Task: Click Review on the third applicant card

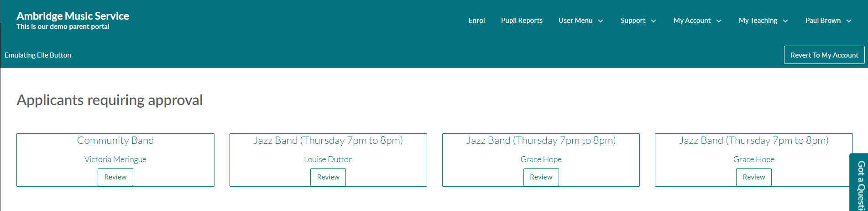Action: 541,177
